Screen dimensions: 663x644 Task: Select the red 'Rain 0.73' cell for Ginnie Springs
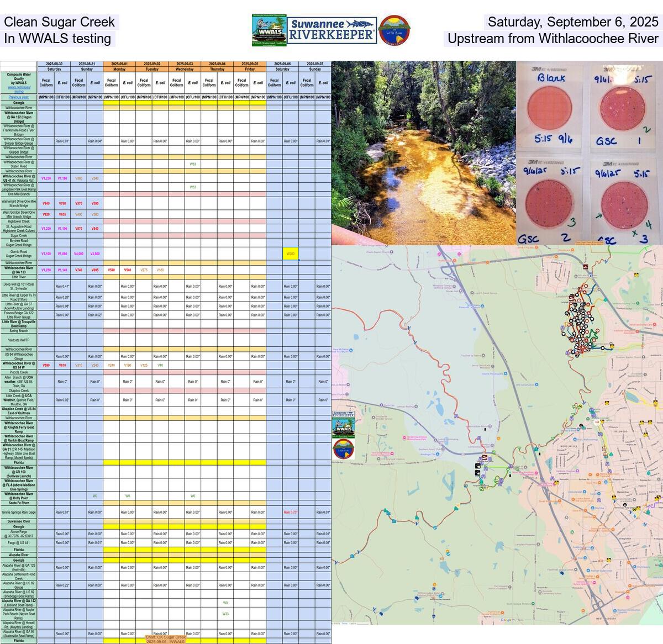click(x=291, y=512)
